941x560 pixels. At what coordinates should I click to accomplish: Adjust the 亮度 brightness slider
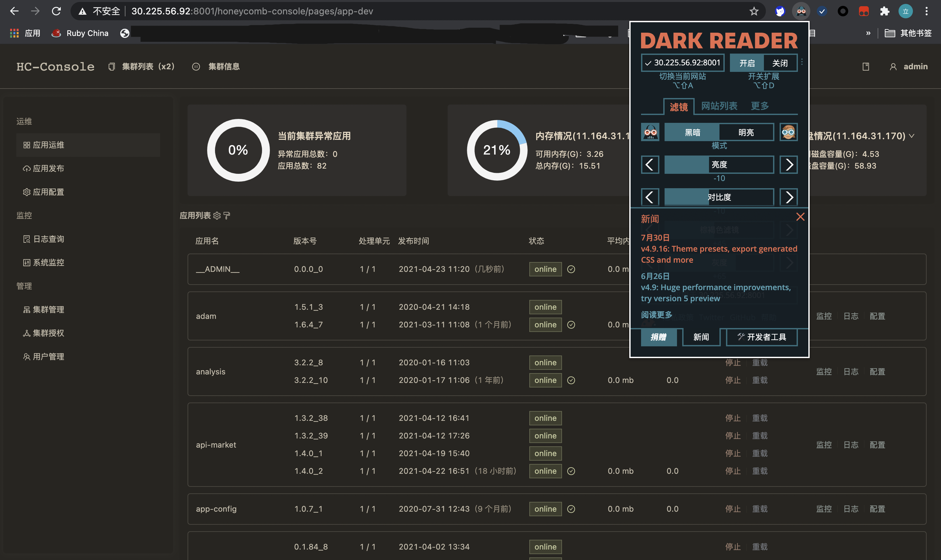pyautogui.click(x=719, y=165)
